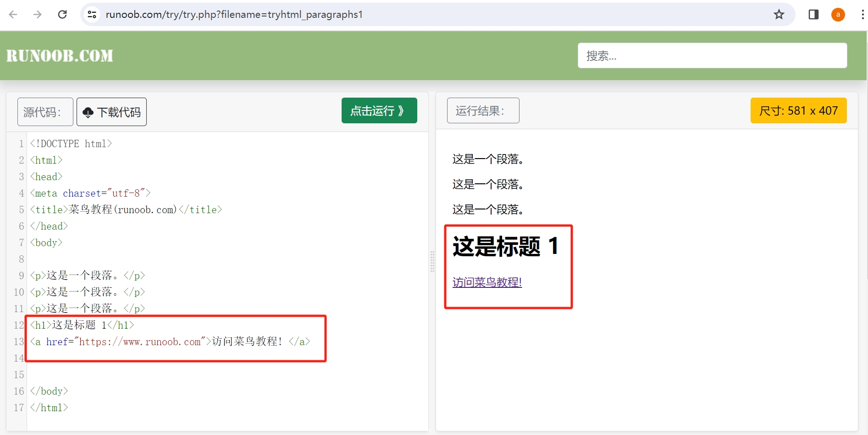Toggle the browser side panel icon
Viewport: 868px width, 435px height.
pyautogui.click(x=813, y=15)
